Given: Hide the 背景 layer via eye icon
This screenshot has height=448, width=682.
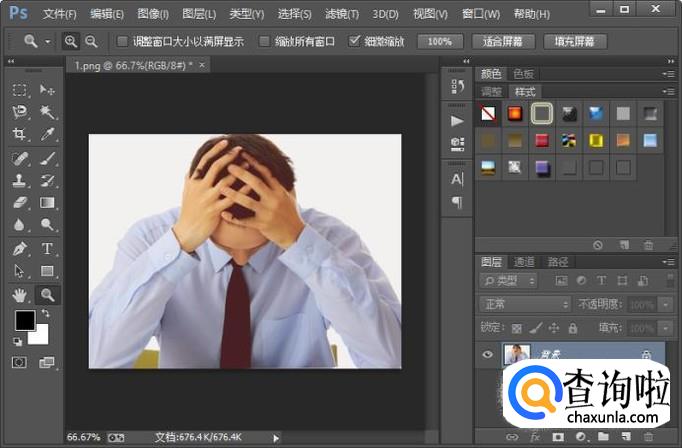Looking at the screenshot, I should pos(487,353).
